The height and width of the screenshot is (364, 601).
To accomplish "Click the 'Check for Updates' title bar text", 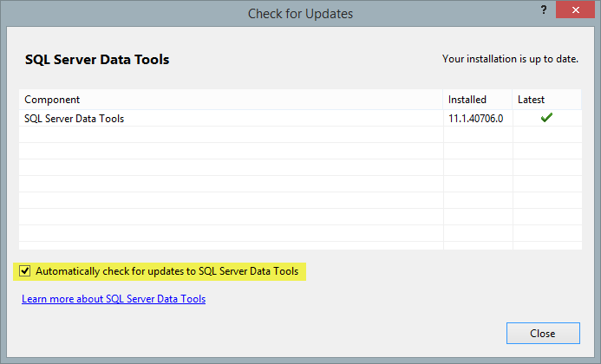I will [300, 13].
